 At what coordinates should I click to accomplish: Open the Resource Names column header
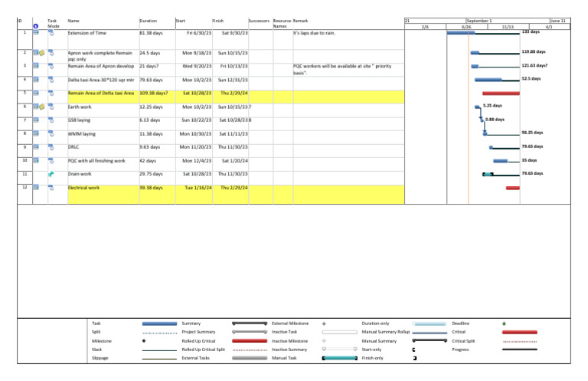[282, 23]
